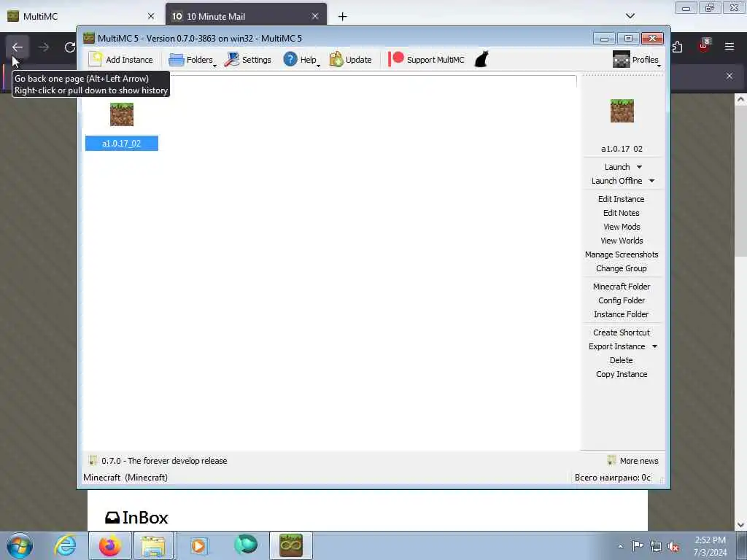The image size is (747, 560).
Task: Launch the selected instance
Action: 617,167
